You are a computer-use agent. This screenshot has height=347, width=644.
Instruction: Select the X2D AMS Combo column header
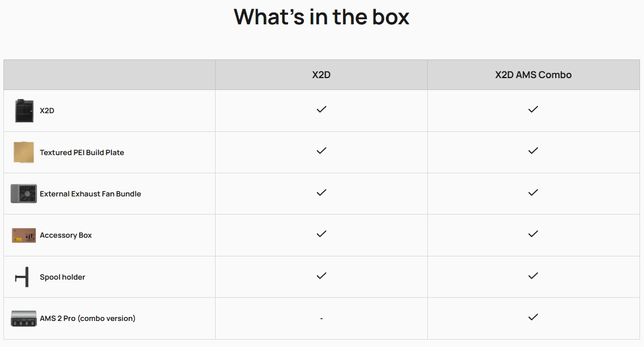click(533, 75)
